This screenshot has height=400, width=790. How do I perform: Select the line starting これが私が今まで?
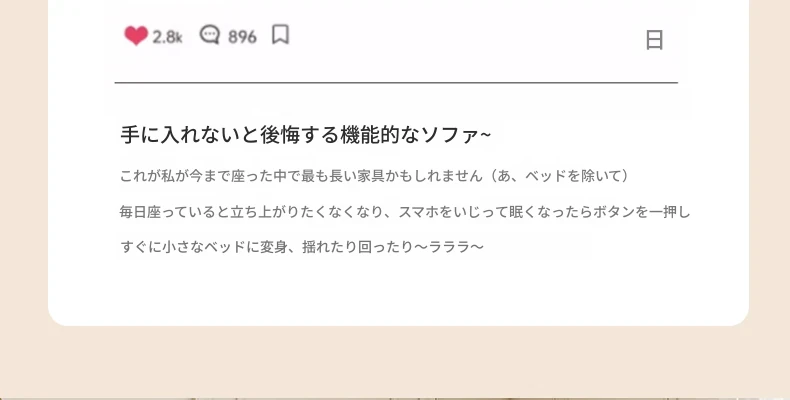pyautogui.click(x=374, y=176)
